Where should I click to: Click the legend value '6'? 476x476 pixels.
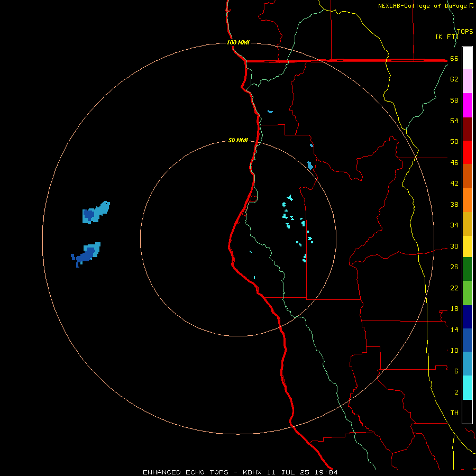pyautogui.click(x=456, y=371)
